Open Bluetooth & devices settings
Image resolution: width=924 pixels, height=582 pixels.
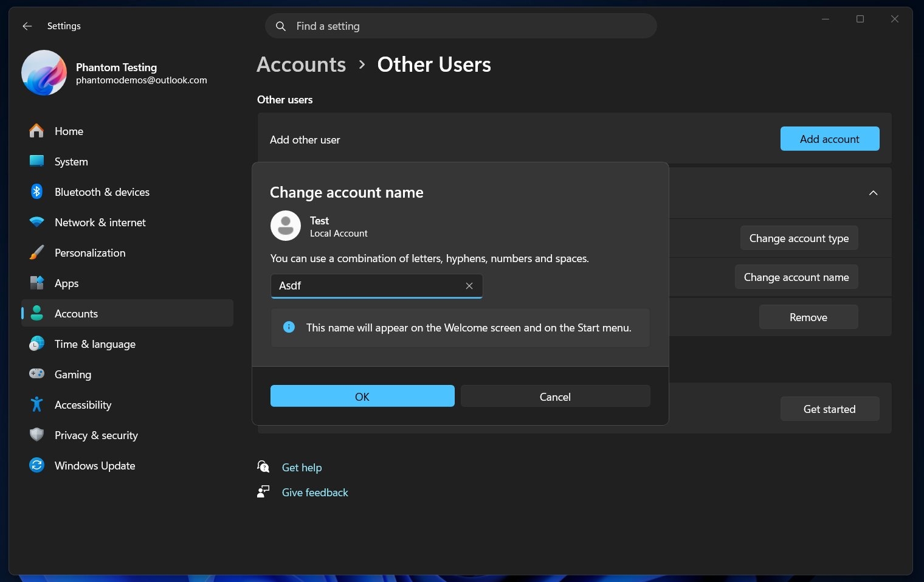[x=102, y=192]
